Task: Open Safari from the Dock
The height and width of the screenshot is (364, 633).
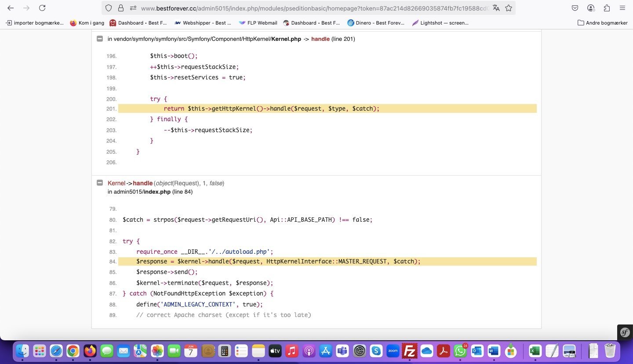Action: tap(56, 351)
